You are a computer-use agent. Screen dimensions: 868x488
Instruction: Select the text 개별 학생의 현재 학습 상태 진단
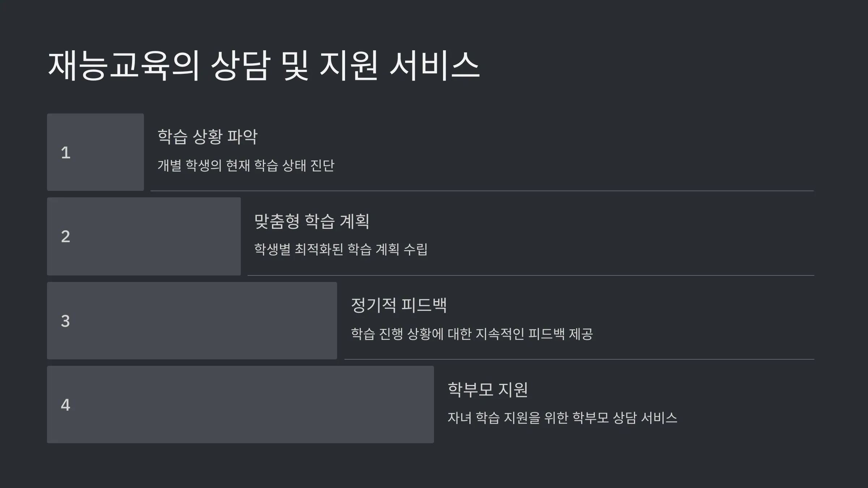[246, 166]
